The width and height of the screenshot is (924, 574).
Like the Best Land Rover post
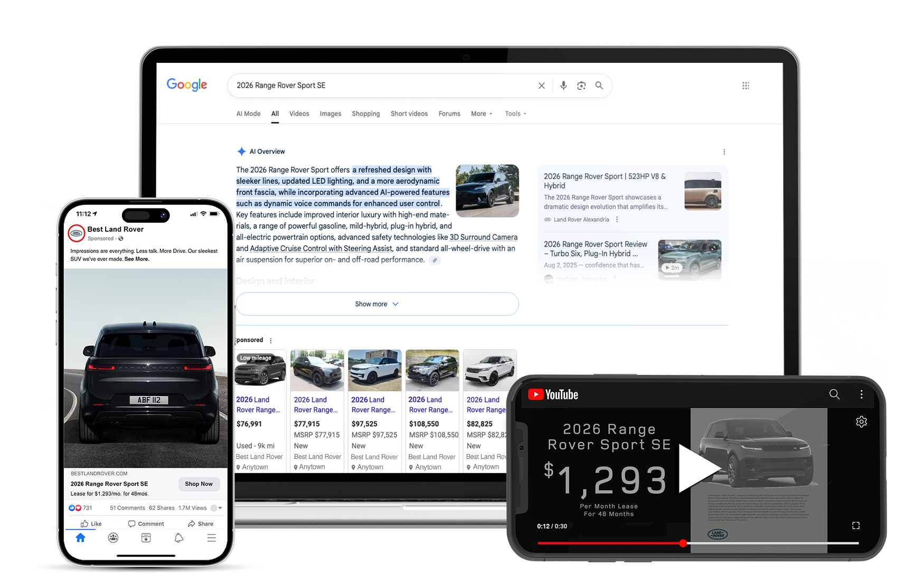[x=91, y=524]
